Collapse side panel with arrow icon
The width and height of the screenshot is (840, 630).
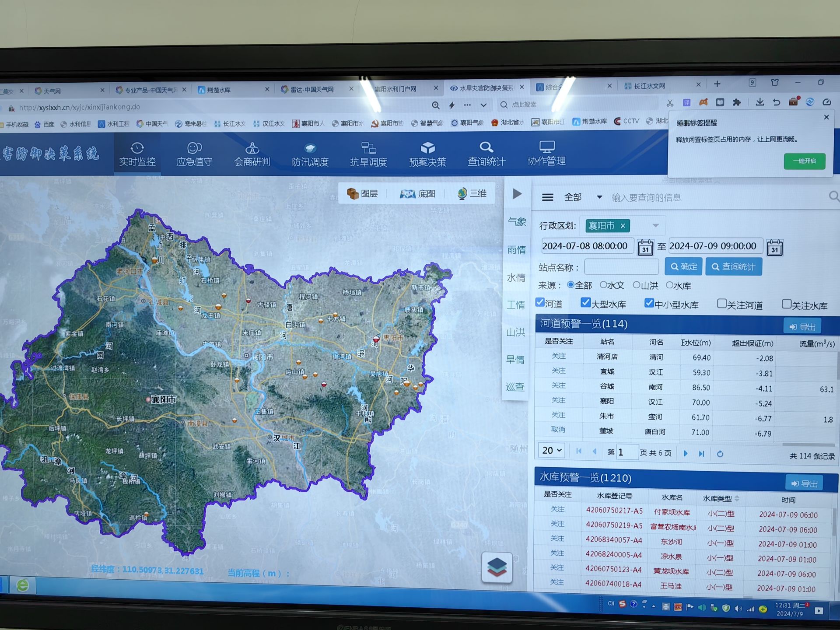click(517, 194)
